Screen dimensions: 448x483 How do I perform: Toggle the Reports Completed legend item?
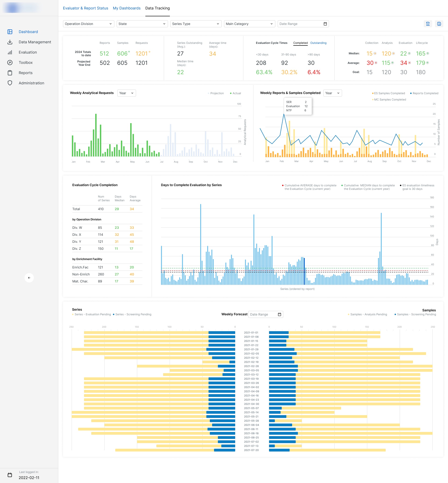(424, 93)
